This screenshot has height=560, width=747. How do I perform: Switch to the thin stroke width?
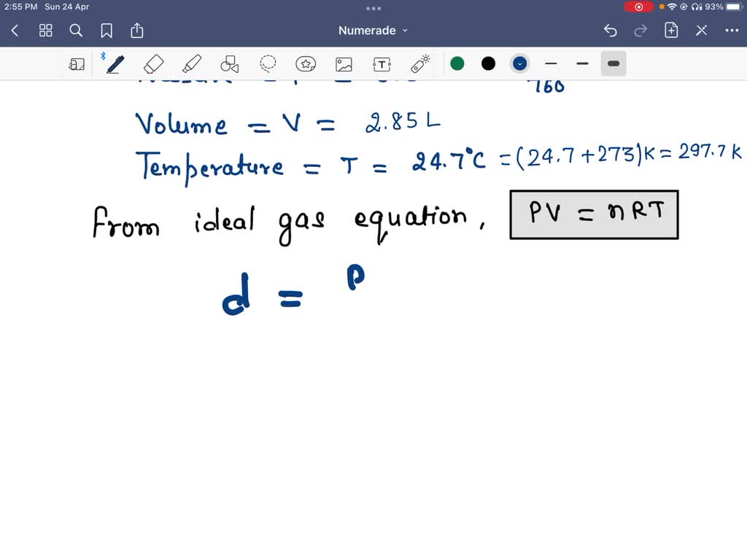coord(551,63)
